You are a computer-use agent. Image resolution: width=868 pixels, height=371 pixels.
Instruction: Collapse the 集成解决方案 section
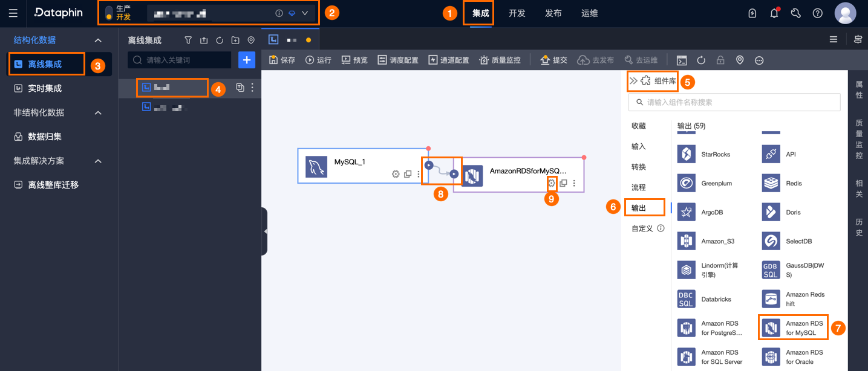click(98, 161)
